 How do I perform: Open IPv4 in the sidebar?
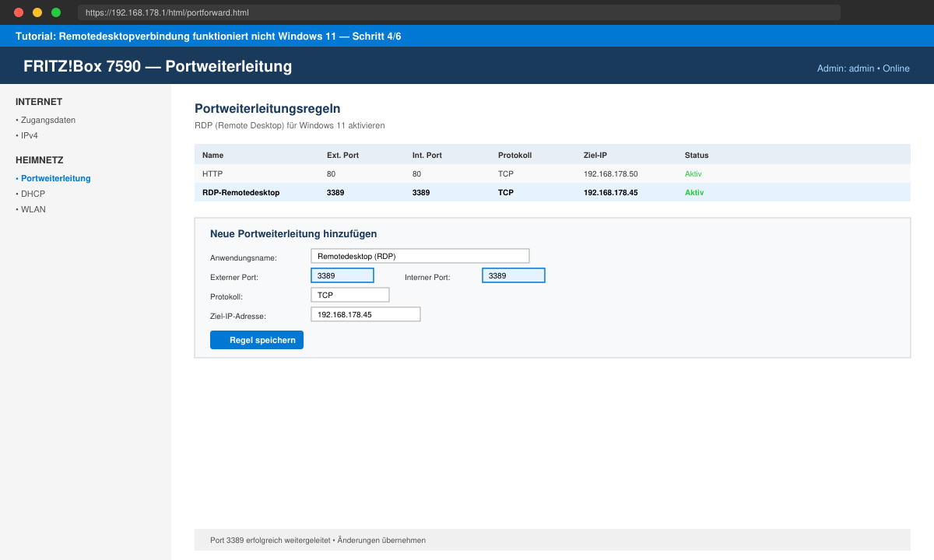(x=27, y=135)
